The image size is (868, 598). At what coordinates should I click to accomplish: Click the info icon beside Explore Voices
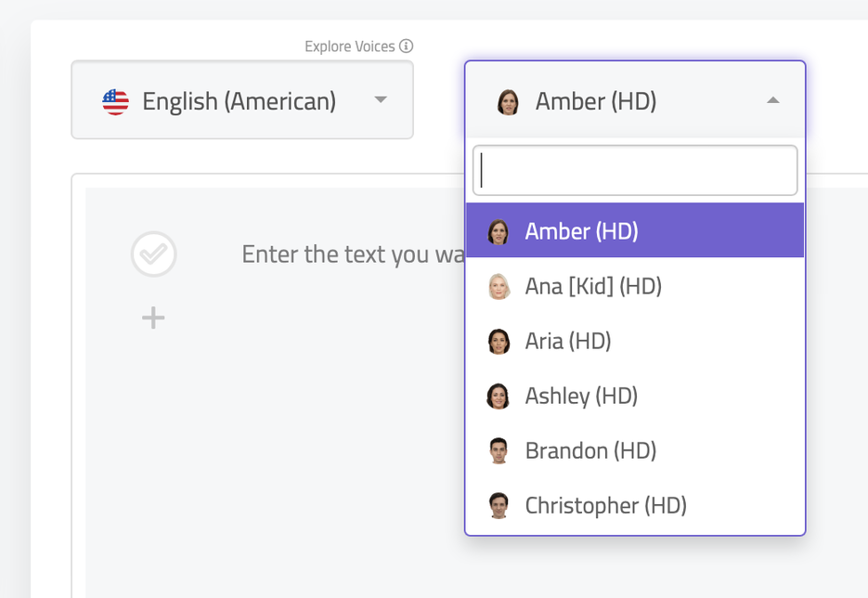pos(407,45)
